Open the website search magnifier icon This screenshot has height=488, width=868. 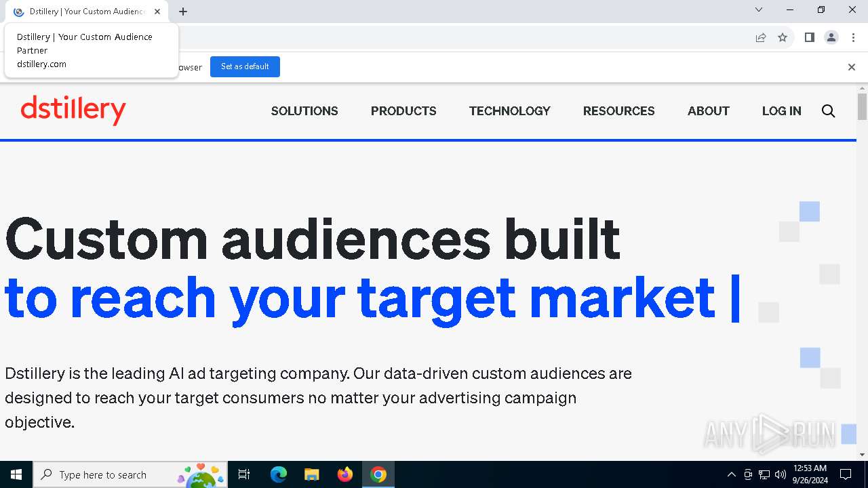[828, 111]
